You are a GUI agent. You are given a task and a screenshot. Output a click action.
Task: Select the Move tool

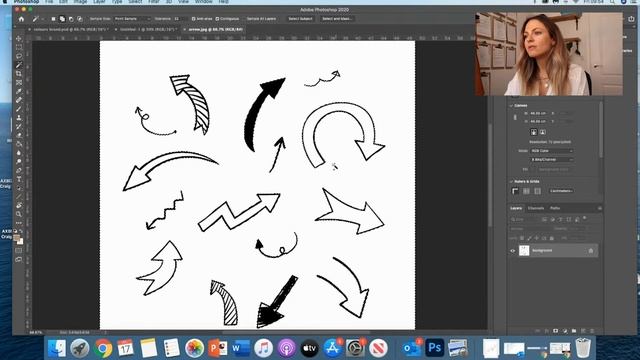coord(19,38)
